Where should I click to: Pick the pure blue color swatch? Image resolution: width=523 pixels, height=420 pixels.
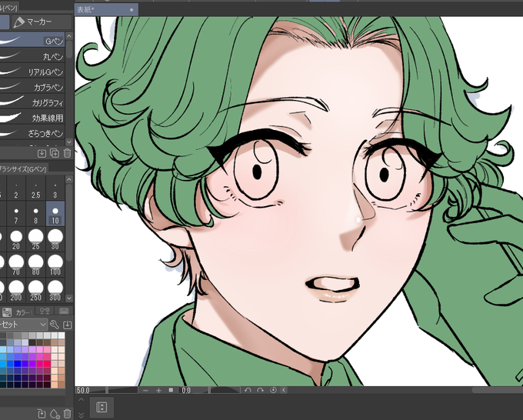coord(18,364)
